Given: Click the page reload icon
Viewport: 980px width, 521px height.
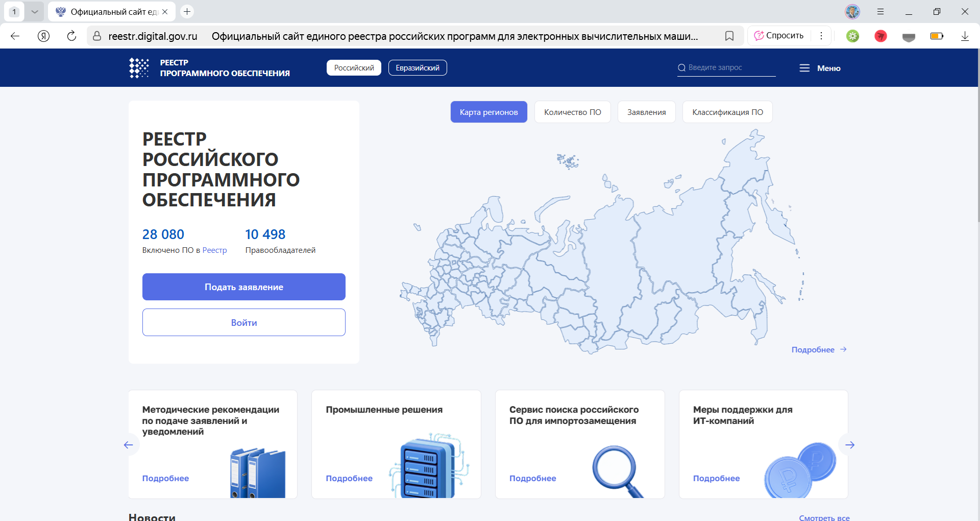Looking at the screenshot, I should pyautogui.click(x=71, y=36).
